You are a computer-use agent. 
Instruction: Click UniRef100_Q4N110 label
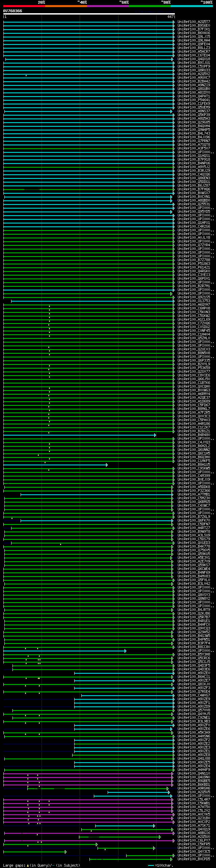[x=194, y=774]
